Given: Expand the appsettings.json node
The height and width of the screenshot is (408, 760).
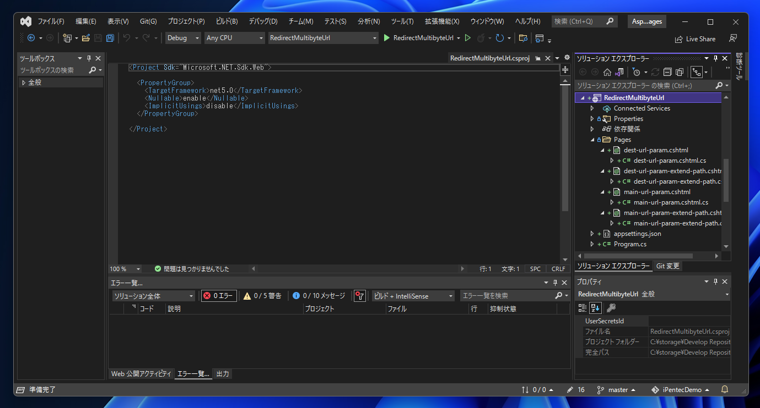Looking at the screenshot, I should [592, 234].
